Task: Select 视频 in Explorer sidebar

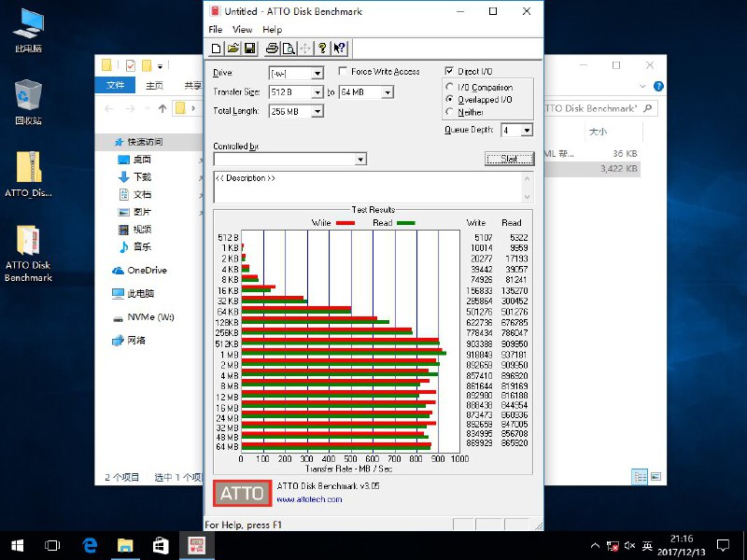Action: [x=134, y=230]
